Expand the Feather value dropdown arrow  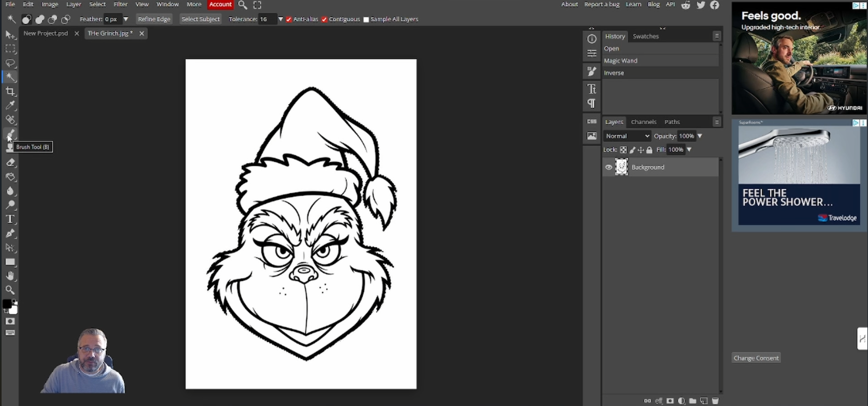coord(125,19)
